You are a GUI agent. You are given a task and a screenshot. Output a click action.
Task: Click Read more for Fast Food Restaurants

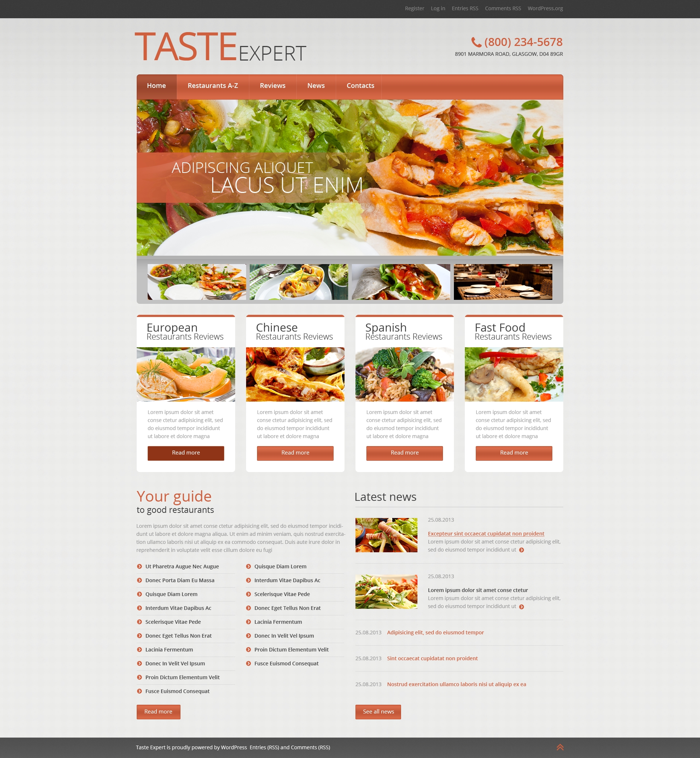[x=513, y=453]
